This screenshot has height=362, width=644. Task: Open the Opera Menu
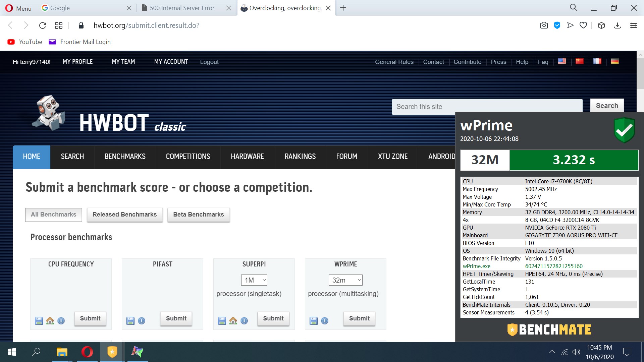click(18, 8)
